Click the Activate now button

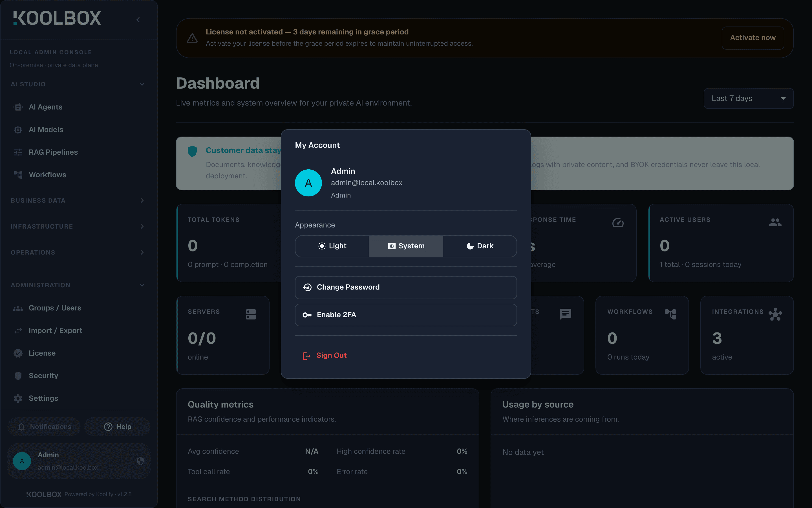coord(753,38)
